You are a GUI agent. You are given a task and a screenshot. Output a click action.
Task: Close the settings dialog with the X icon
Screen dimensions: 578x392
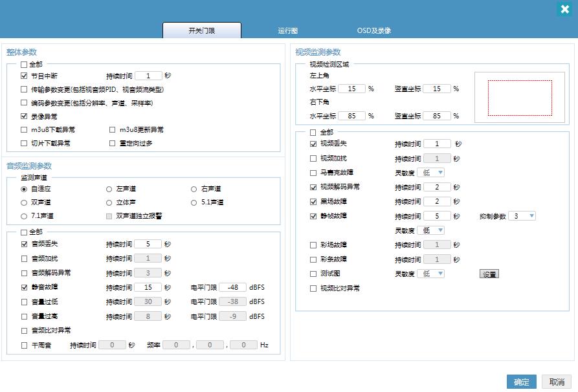pyautogui.click(x=564, y=10)
